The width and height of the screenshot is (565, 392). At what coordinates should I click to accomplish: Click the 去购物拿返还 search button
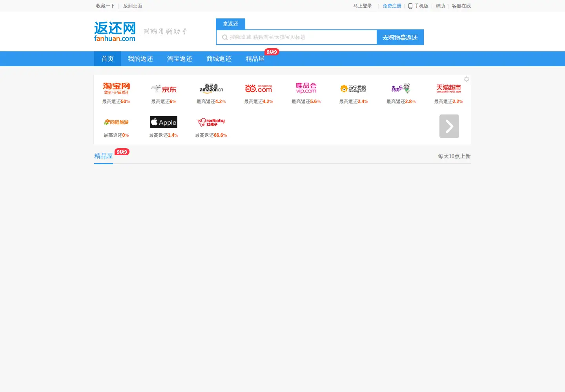pyautogui.click(x=400, y=37)
